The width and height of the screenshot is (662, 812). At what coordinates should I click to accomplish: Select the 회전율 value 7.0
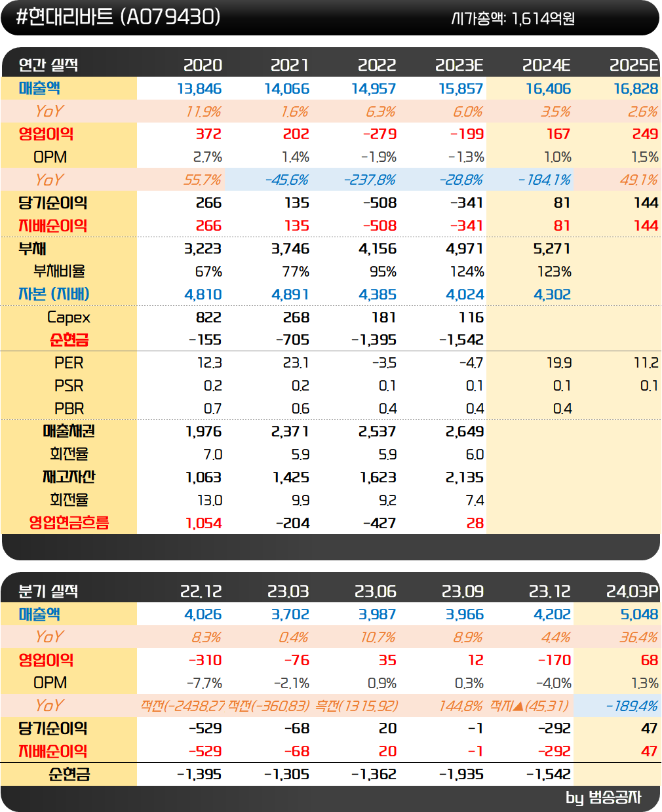point(212,454)
